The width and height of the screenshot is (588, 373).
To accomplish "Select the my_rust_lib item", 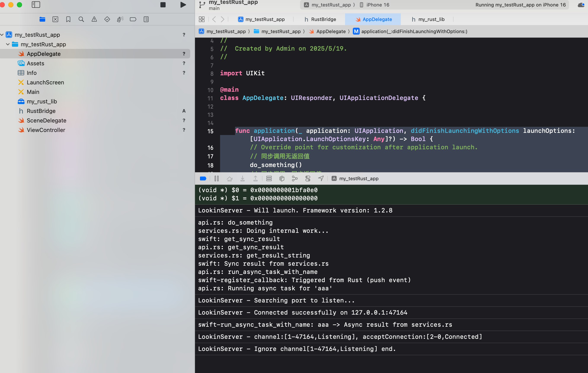I will tap(95, 101).
